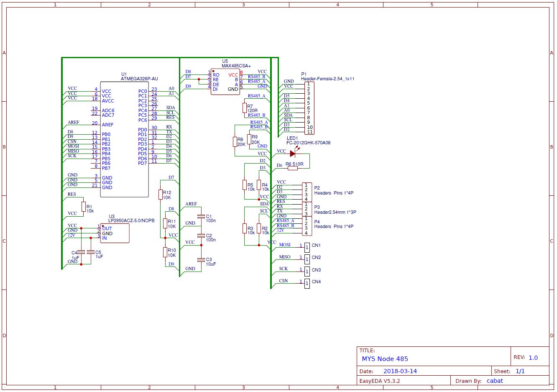Click the cabat drawn-by name
557x392 pixels.
tap(495, 381)
